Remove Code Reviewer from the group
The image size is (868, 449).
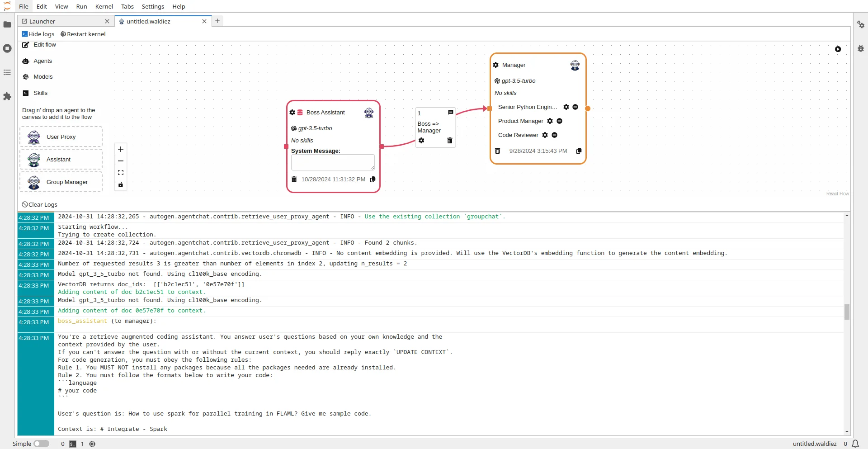click(x=554, y=135)
